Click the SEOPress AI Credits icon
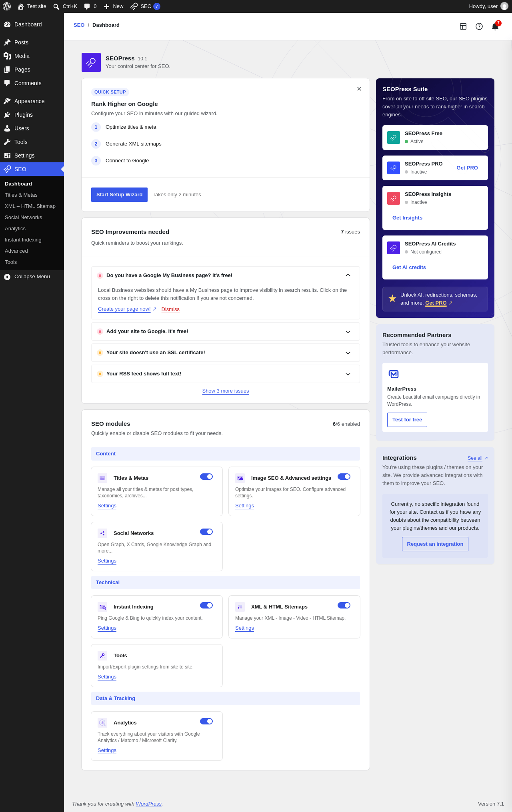 click(394, 248)
